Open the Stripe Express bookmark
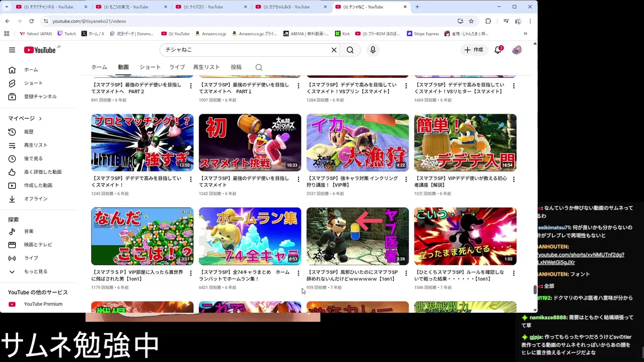644x362 pixels. click(x=423, y=34)
